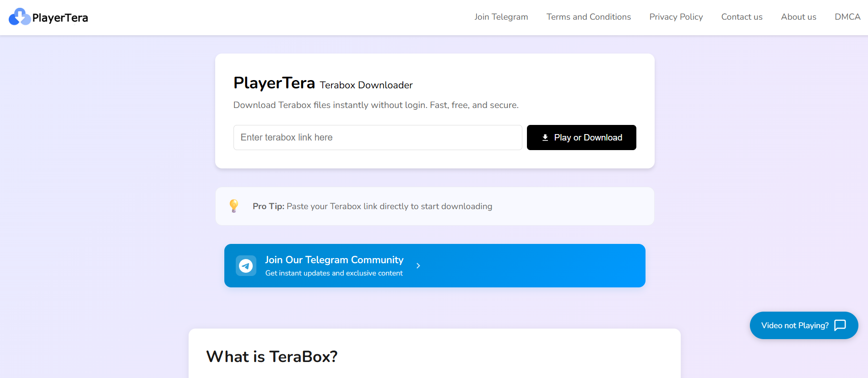Click the What is TeraBox? heading
The height and width of the screenshot is (378, 868).
272,356
